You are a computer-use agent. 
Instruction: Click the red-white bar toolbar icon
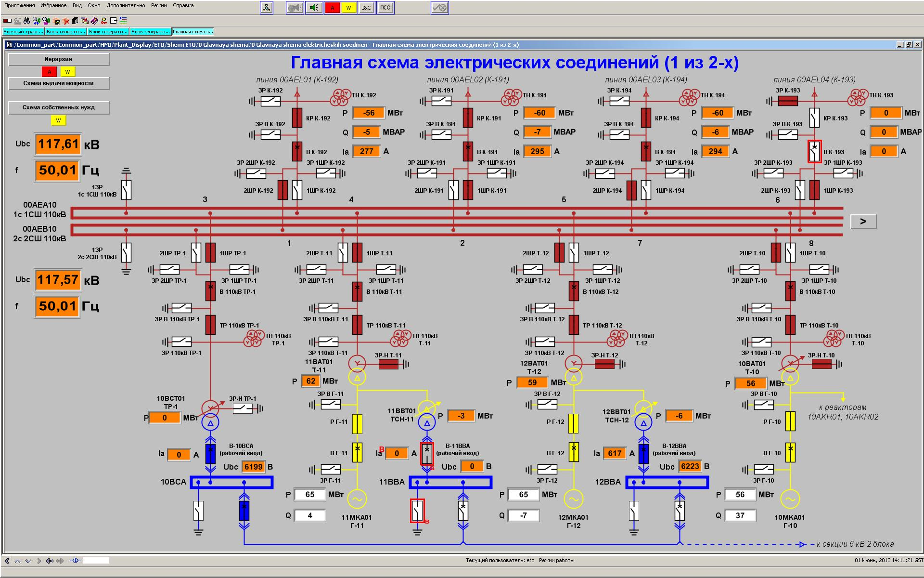[x=7, y=21]
